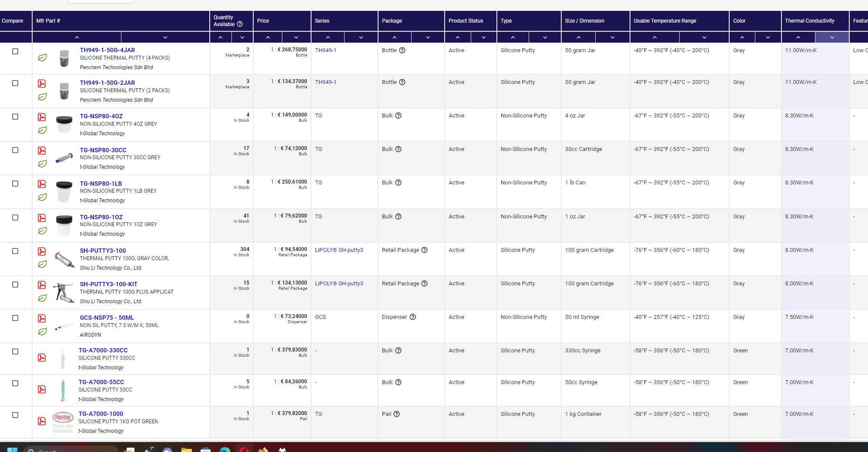868x452 pixels.
Task: Open datasheet PDF for TG-A7000-55CC
Action: tap(42, 389)
